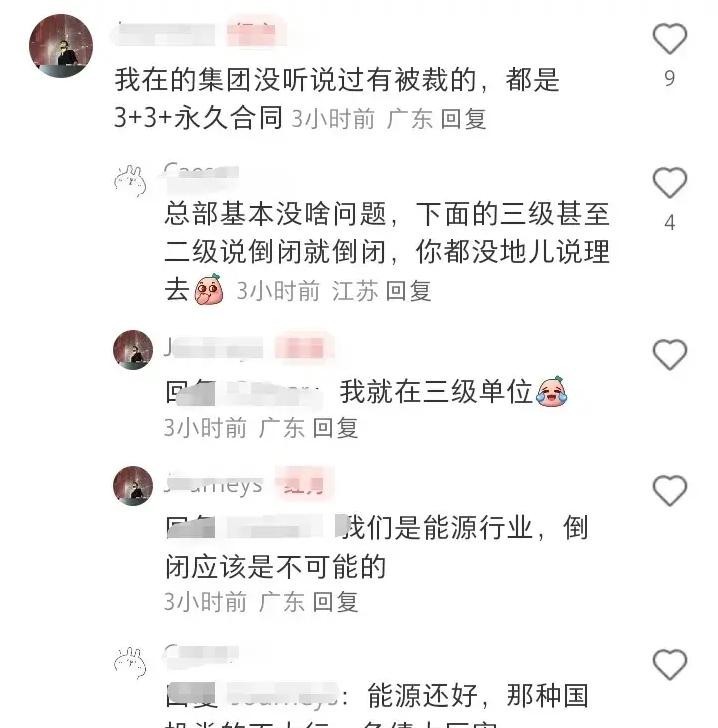
Task: Tap the shy peach emoji after 去
Action: pos(209,289)
